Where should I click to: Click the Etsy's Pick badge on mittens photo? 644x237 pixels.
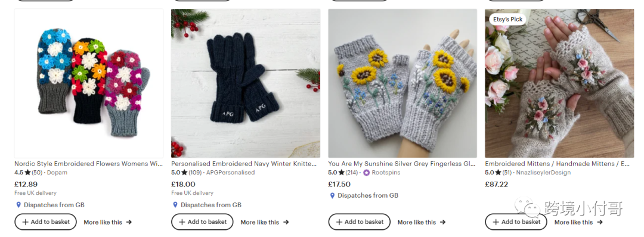point(507,19)
